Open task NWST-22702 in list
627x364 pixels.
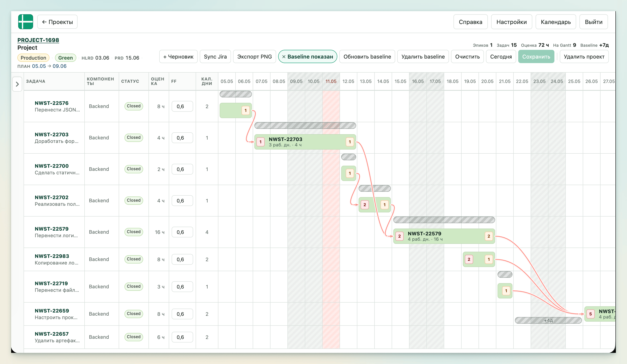point(51,197)
